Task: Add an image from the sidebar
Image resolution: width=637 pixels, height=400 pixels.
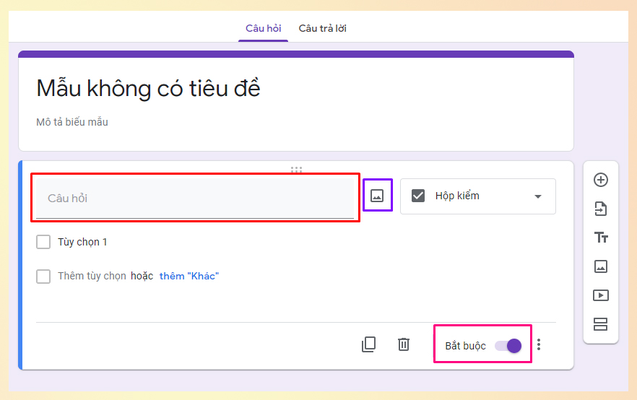Action: [600, 266]
